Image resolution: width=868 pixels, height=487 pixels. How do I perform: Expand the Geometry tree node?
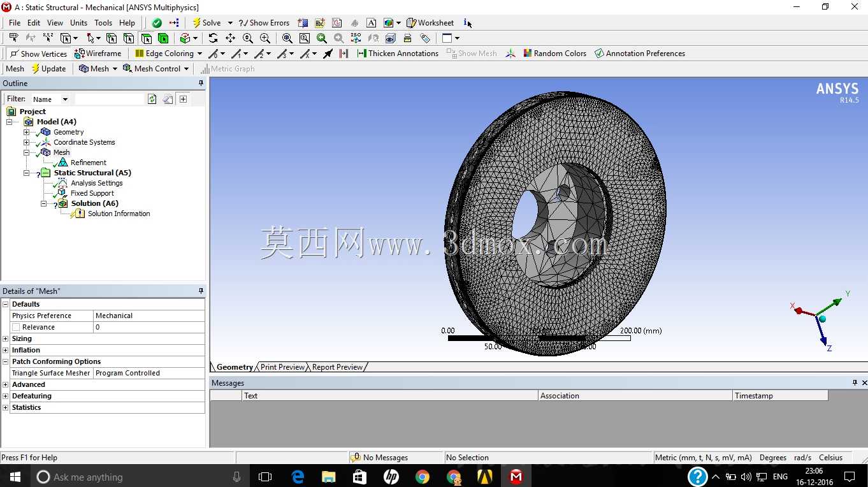(26, 132)
